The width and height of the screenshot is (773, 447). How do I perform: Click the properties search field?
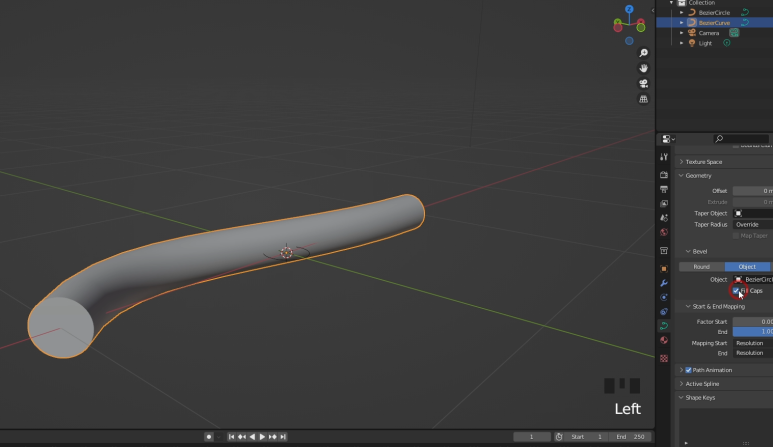pos(741,139)
